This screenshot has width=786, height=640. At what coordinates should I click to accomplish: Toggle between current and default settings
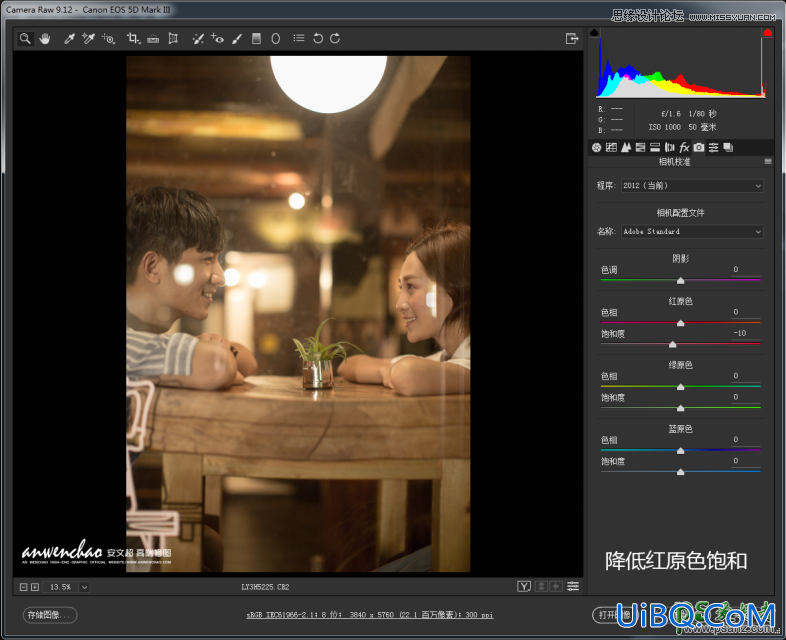(573, 586)
